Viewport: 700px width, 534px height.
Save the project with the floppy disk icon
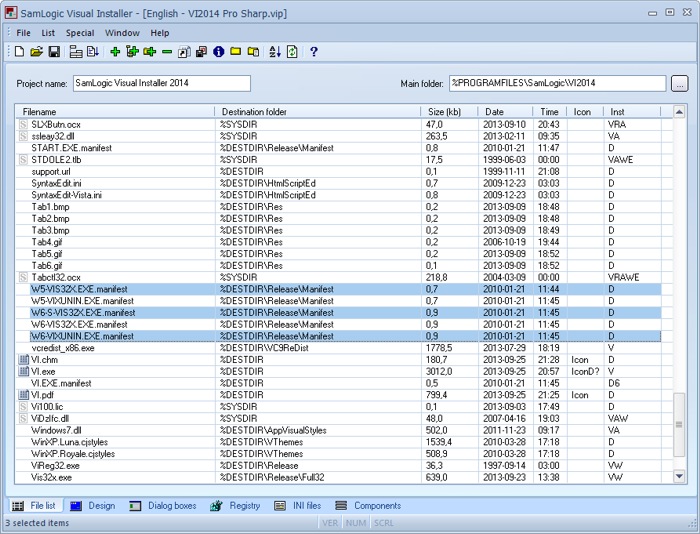click(54, 52)
